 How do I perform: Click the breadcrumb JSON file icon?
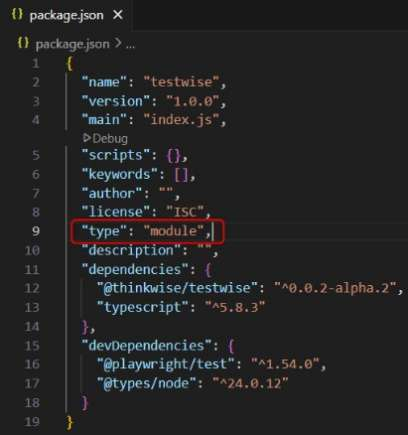pos(23,43)
